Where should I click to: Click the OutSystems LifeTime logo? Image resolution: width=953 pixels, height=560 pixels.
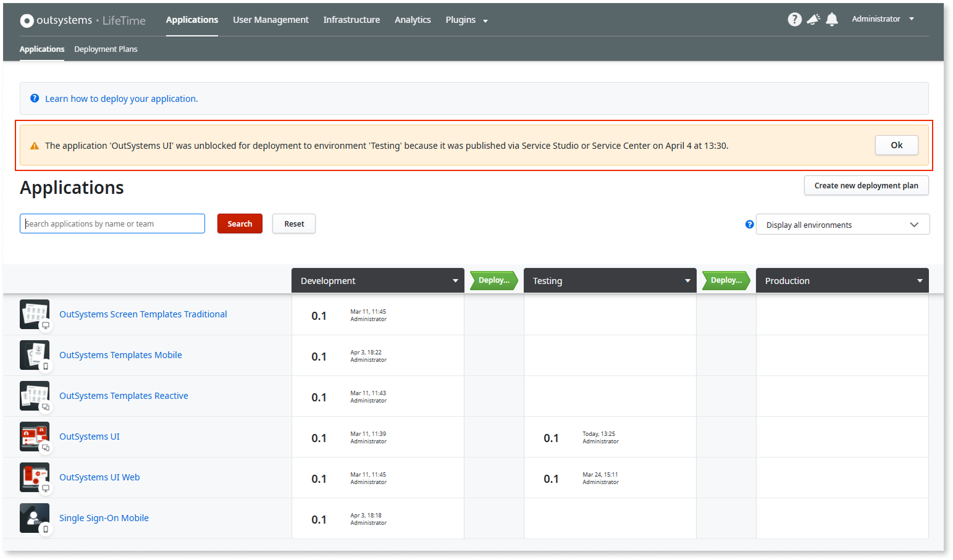(83, 20)
